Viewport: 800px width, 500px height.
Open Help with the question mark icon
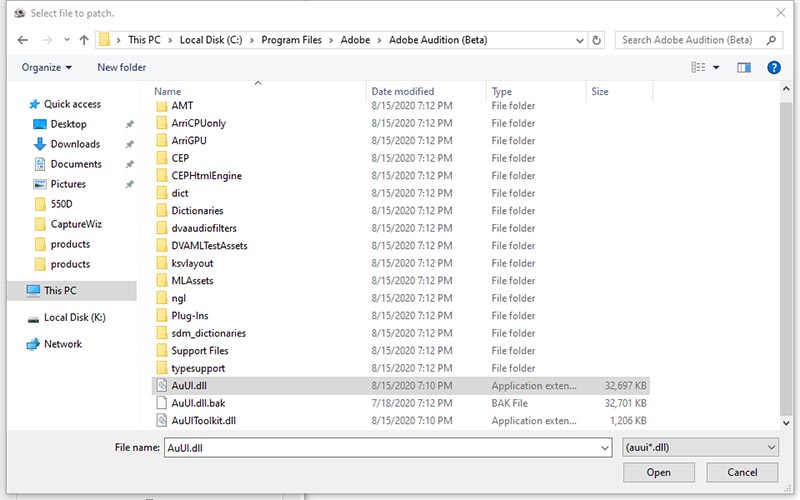[773, 67]
